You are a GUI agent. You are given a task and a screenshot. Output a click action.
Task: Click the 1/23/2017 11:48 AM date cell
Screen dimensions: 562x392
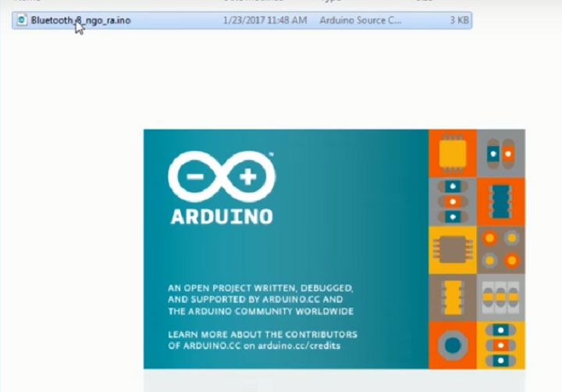coord(265,20)
